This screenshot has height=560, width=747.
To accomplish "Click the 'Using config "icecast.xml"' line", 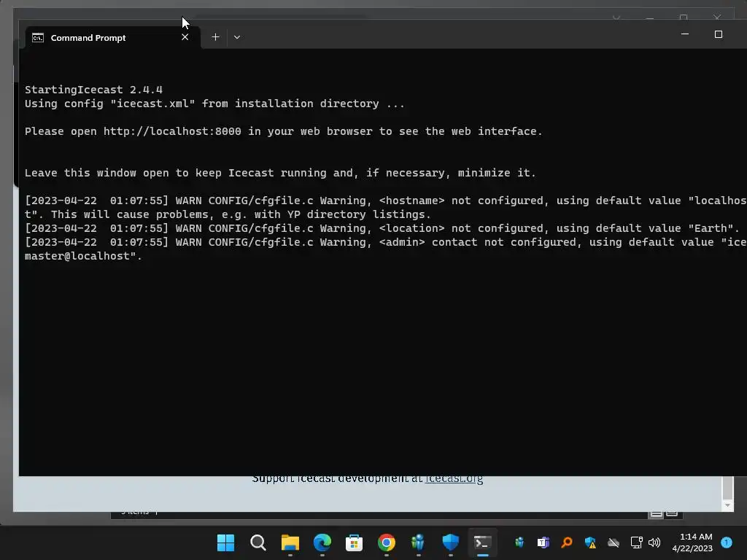I will 214,104.
